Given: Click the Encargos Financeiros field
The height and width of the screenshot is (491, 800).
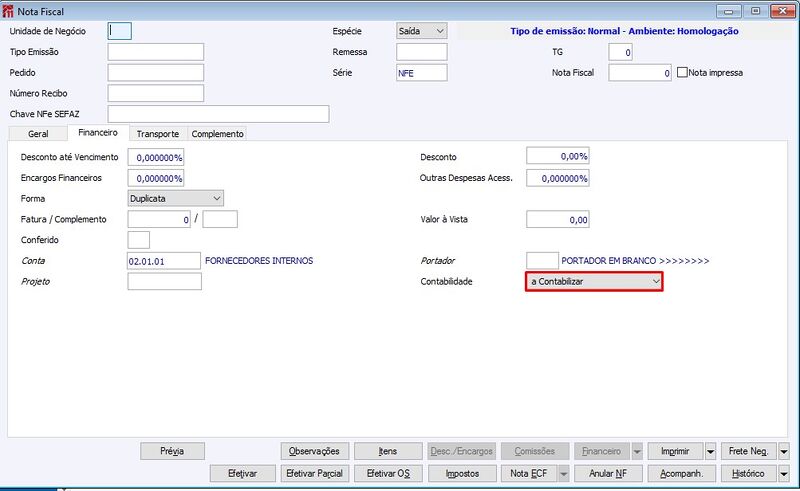Looking at the screenshot, I should click(x=156, y=178).
